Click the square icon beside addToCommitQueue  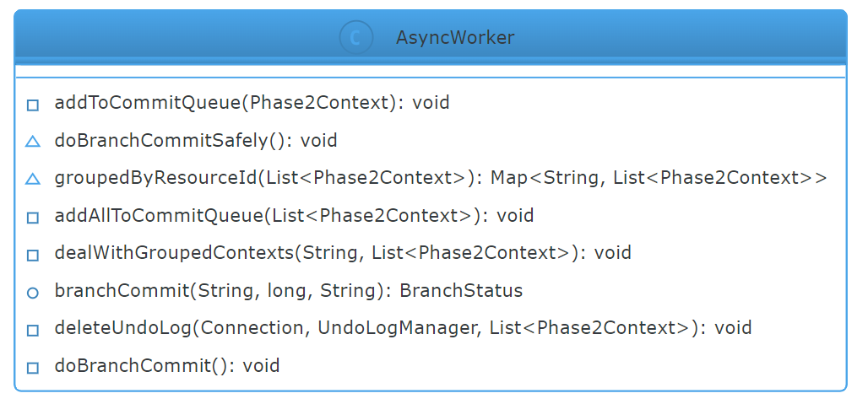[x=33, y=105]
